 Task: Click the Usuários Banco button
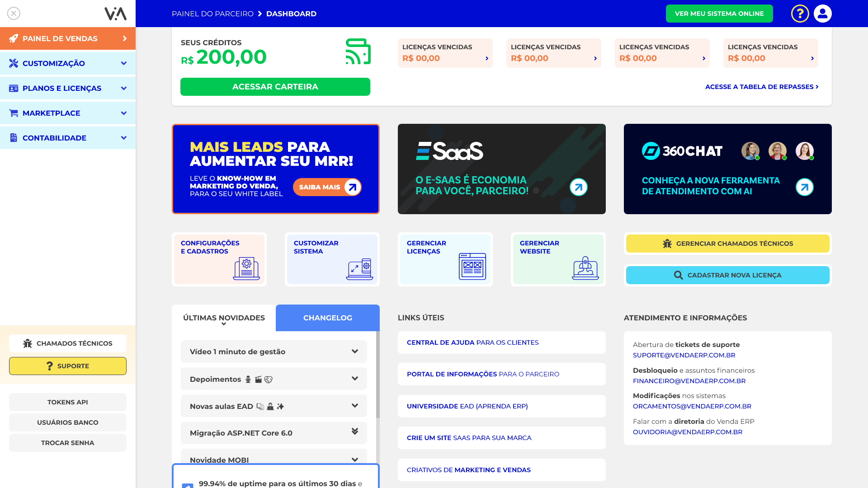[68, 422]
